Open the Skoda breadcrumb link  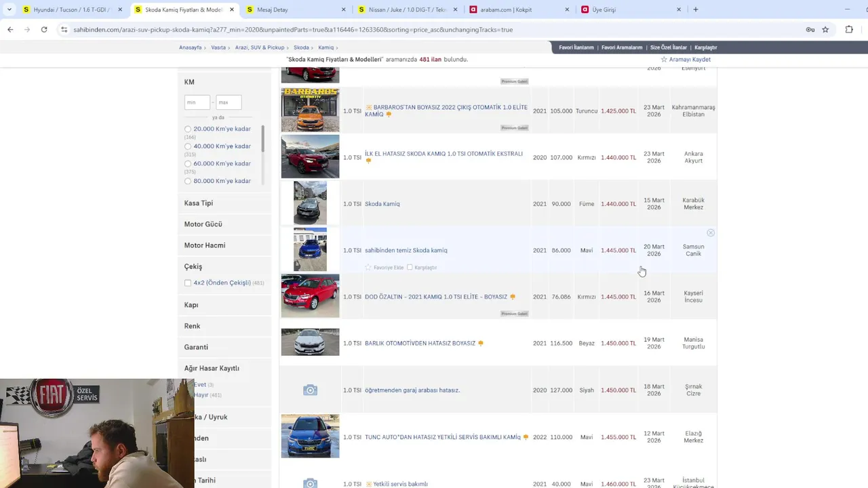tap(301, 47)
